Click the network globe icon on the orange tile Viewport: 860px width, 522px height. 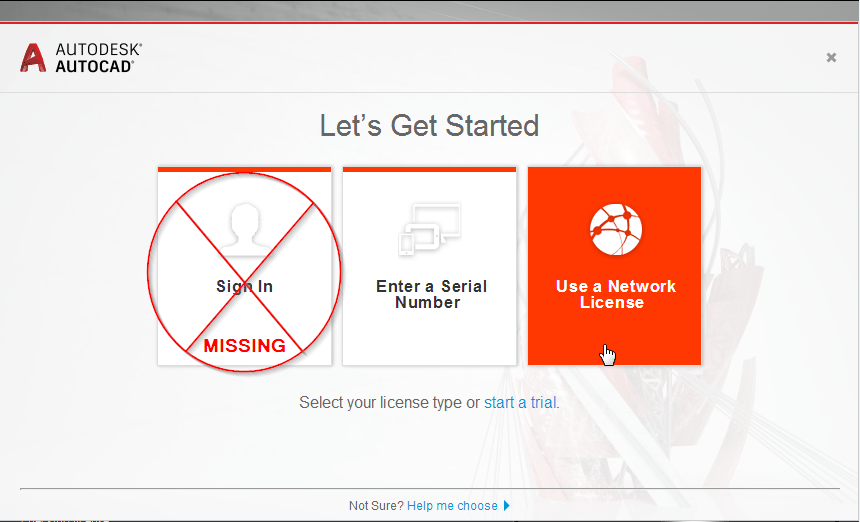615,229
